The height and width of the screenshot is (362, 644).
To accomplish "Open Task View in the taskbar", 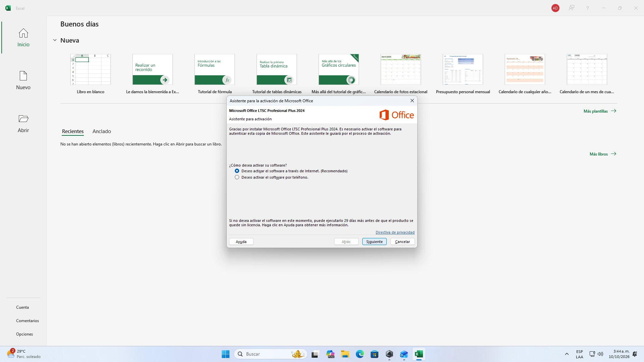I will tap(315, 354).
